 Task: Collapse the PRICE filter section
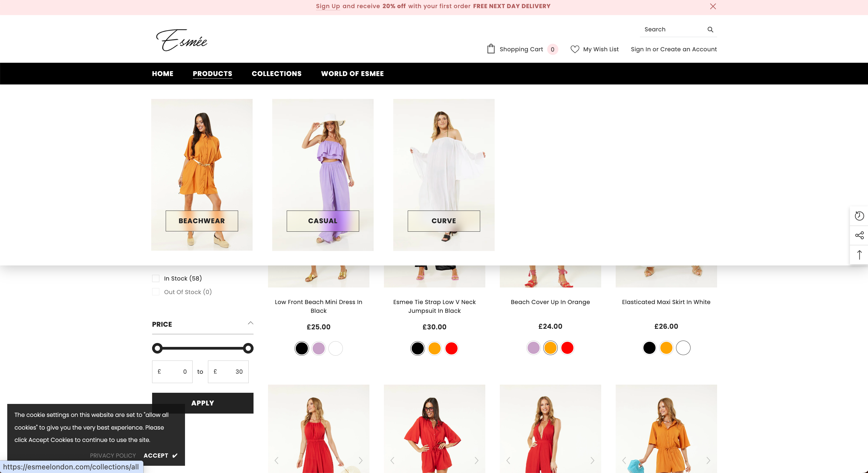pyautogui.click(x=251, y=323)
